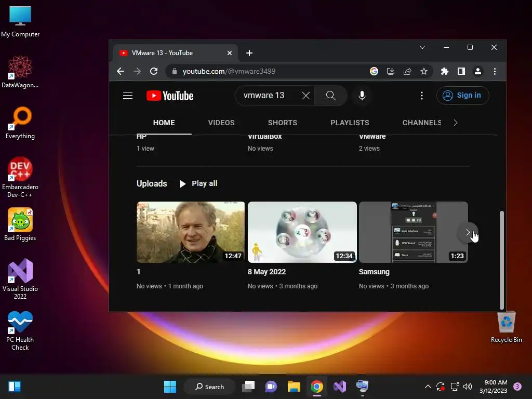Open Task View on taskbar
Image resolution: width=532 pixels, height=399 pixels.
point(248,387)
